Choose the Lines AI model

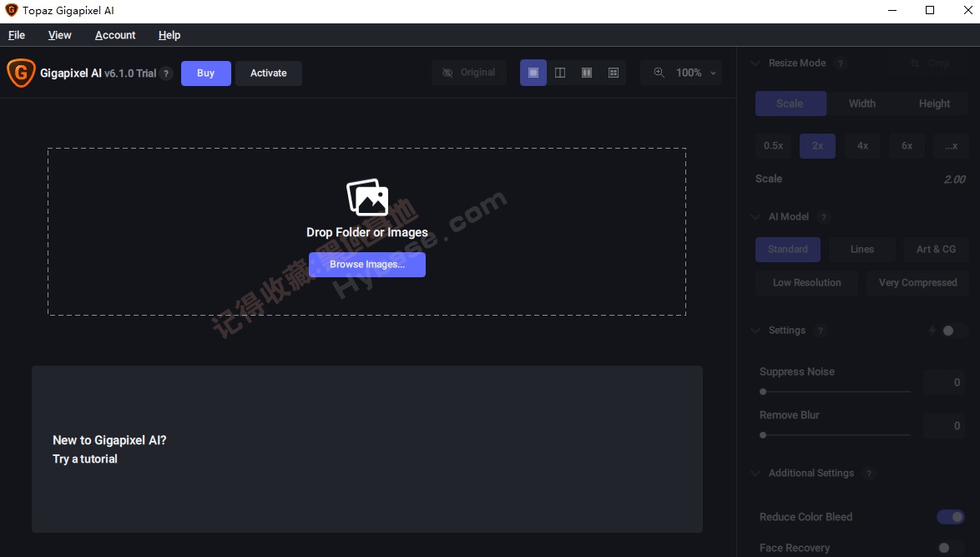pos(861,250)
